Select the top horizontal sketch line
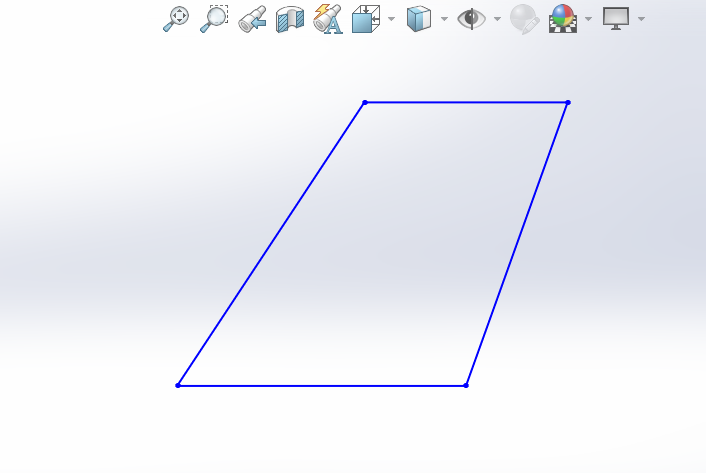This screenshot has height=473, width=706. [466, 103]
